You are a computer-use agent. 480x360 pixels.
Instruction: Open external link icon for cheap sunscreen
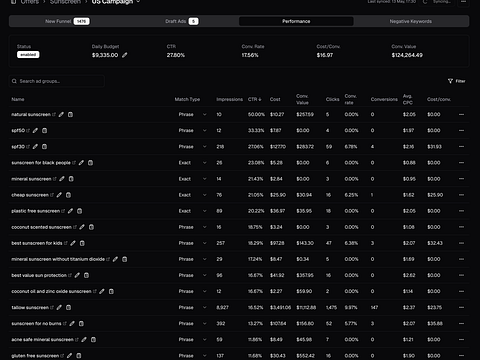[52, 195]
